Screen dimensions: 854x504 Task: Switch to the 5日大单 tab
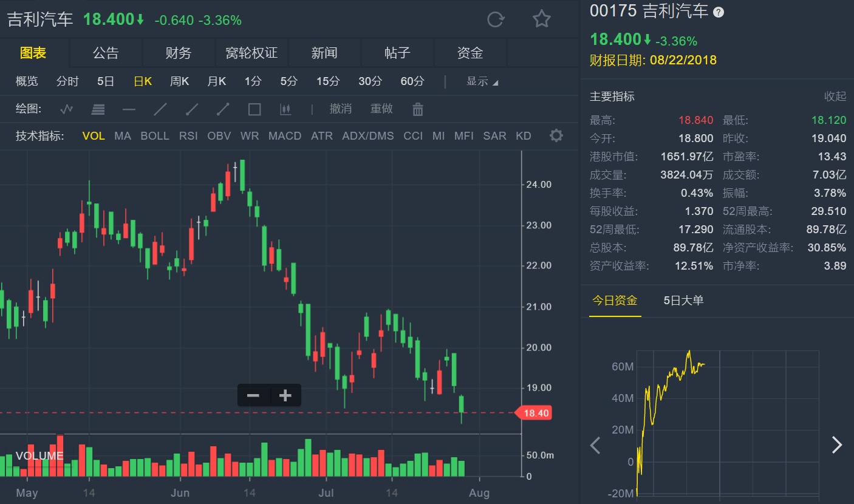(683, 300)
